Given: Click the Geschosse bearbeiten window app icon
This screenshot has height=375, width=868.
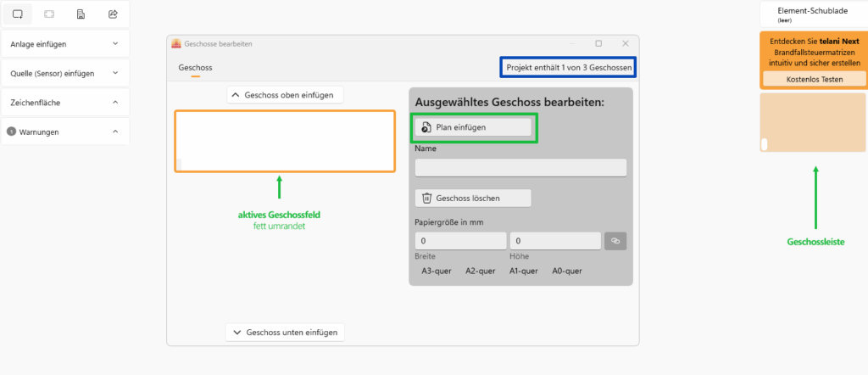Looking at the screenshot, I should pyautogui.click(x=176, y=43).
